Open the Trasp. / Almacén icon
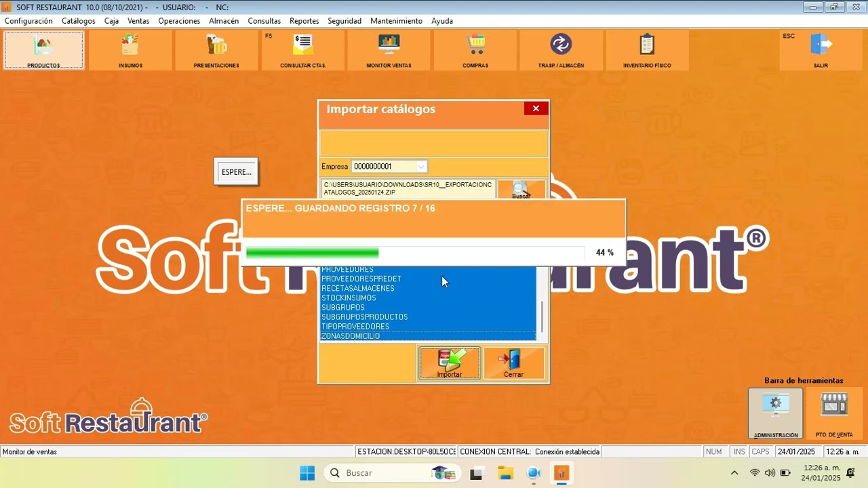This screenshot has height=488, width=868. coord(561,50)
